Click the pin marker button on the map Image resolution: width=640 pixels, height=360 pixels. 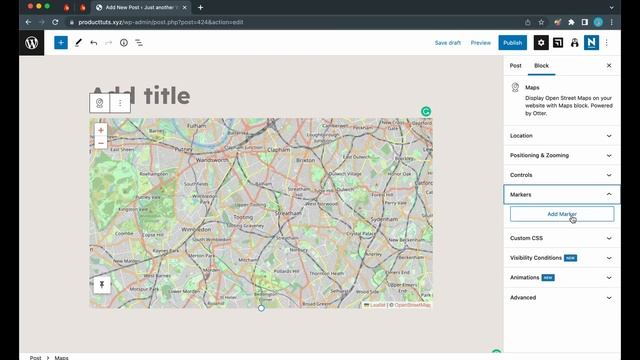pyautogui.click(x=102, y=284)
